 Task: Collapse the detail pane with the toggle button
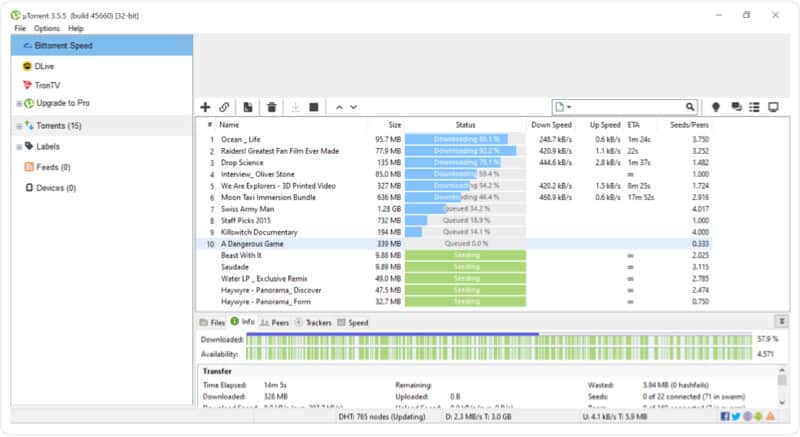[781, 321]
